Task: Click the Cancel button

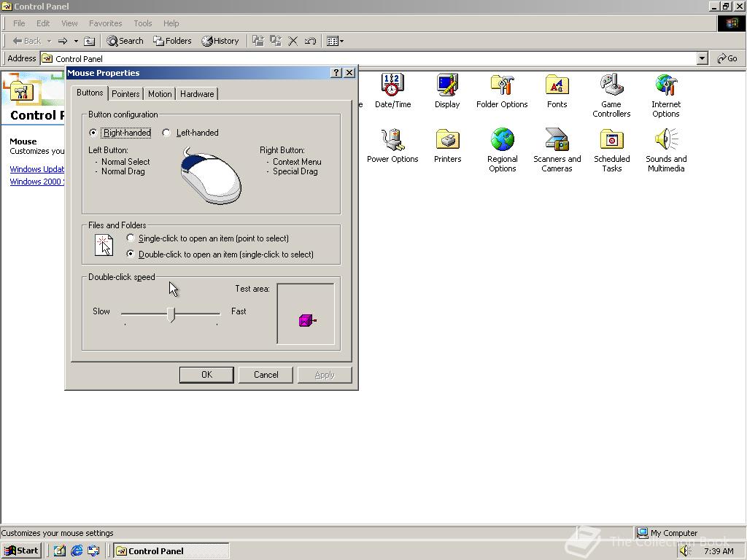Action: 266,375
